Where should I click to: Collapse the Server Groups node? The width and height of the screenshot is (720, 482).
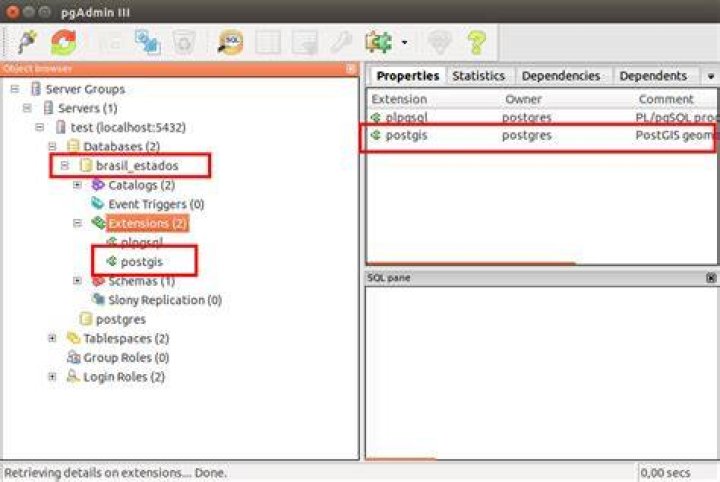click(15, 89)
